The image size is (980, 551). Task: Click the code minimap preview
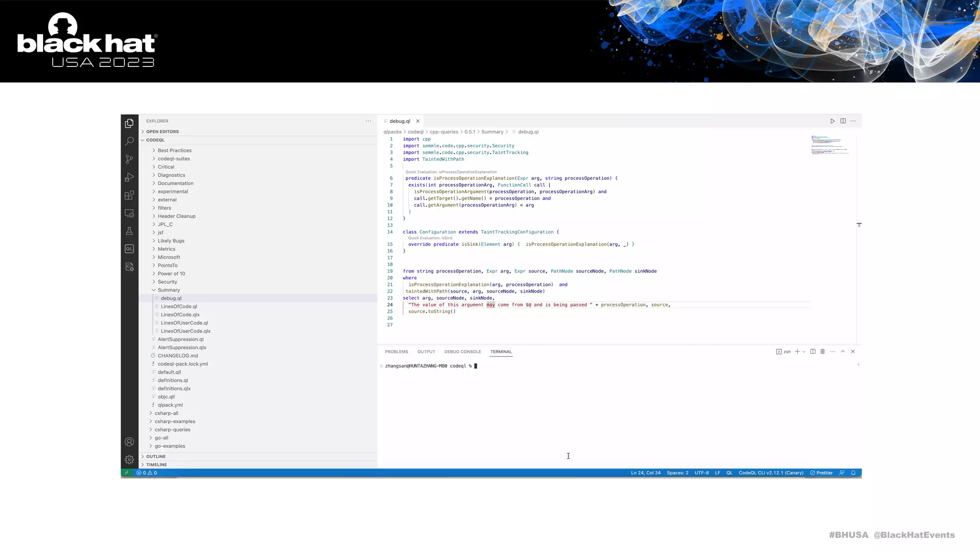[830, 145]
